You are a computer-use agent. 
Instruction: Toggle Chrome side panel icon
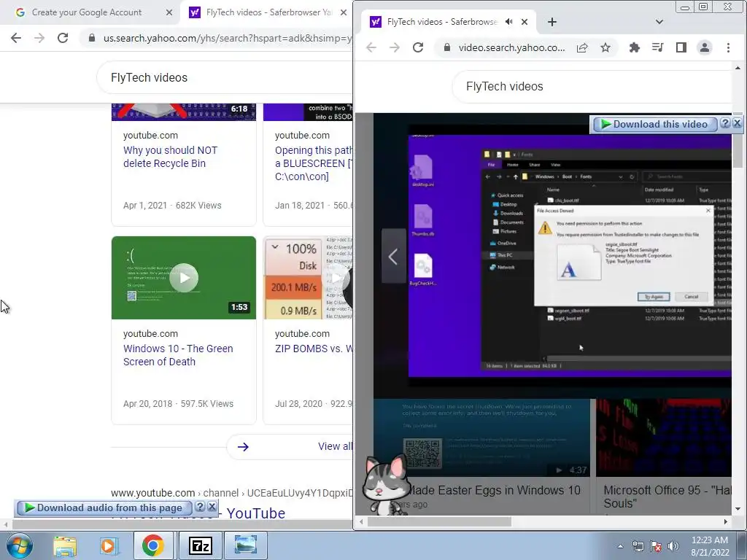coord(681,47)
